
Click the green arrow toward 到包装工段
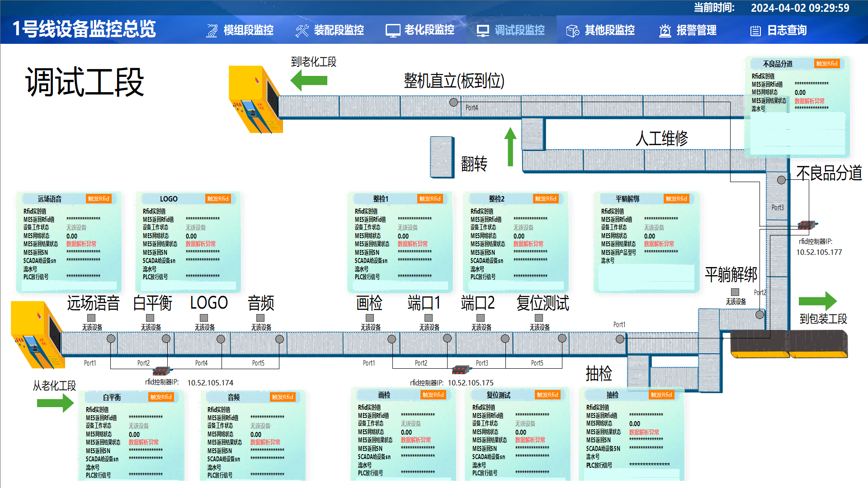pyautogui.click(x=817, y=301)
